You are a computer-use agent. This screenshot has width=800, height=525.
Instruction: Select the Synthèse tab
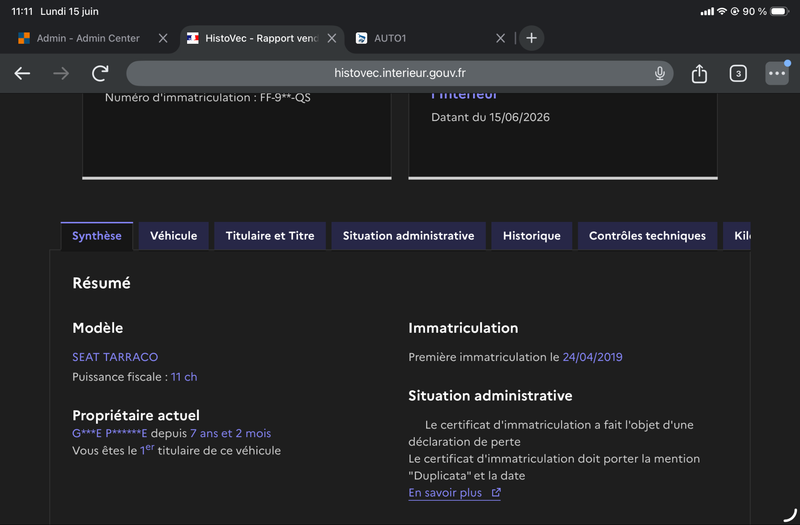(x=97, y=236)
